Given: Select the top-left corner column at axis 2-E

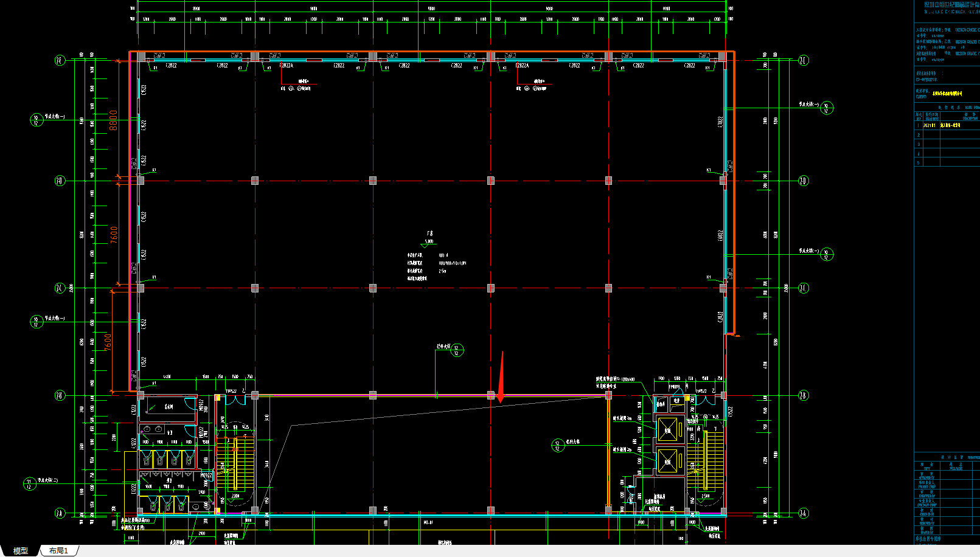Looking at the screenshot, I should click(141, 57).
